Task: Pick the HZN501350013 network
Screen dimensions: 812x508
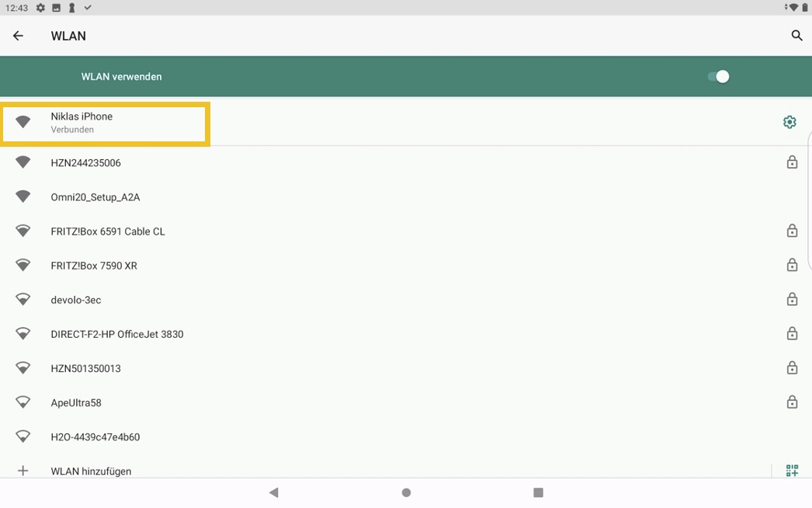Action: coord(86,368)
